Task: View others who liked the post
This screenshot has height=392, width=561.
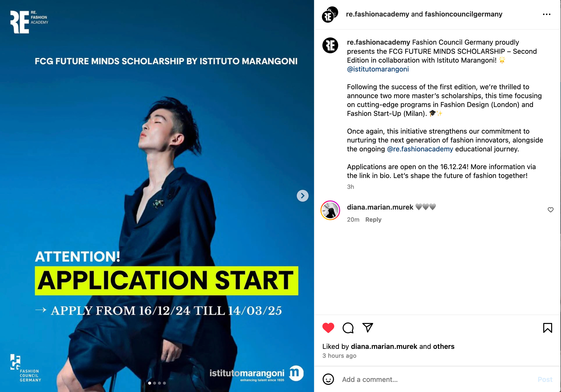Action: (444, 346)
